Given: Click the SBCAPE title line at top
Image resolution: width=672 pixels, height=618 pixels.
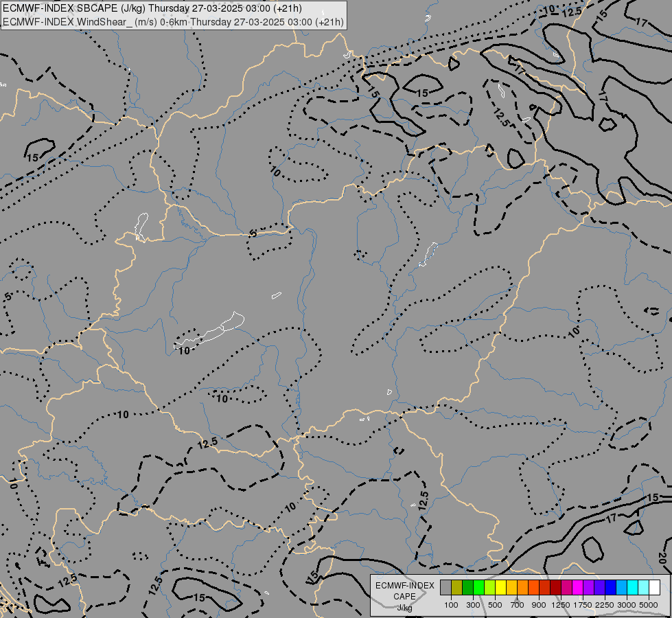Looking at the screenshot, I should pyautogui.click(x=152, y=8).
